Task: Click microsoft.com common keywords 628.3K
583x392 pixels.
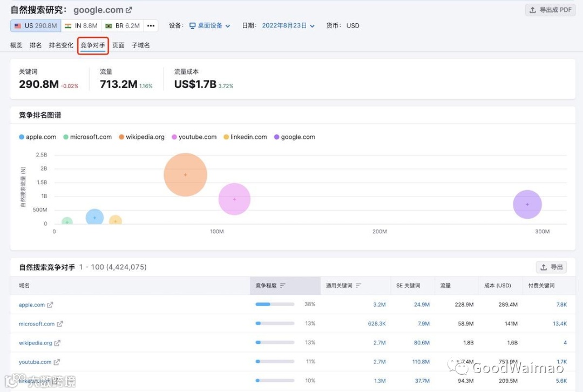Action: click(377, 323)
